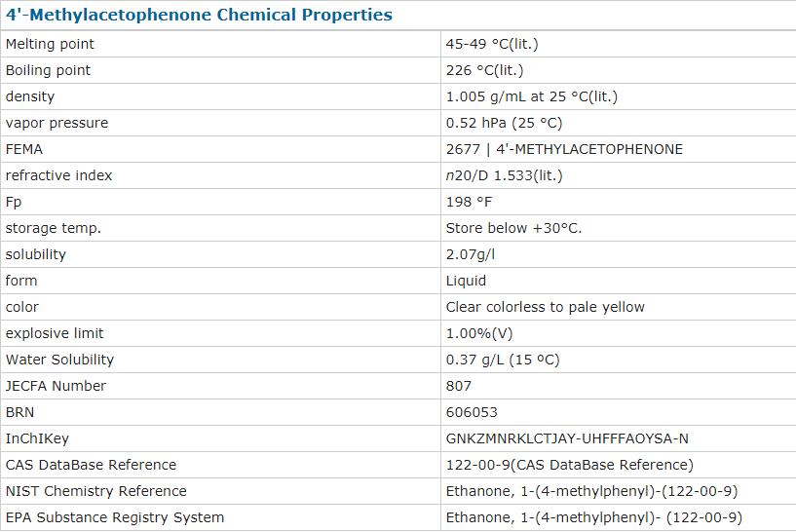
Task: Click the CAS DataBase Reference value 122-00-9
Action: coord(569,465)
